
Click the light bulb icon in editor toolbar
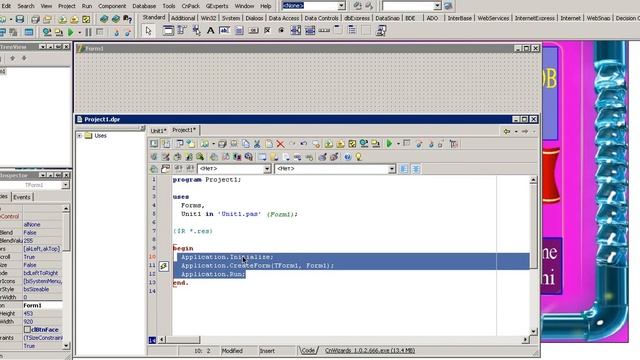point(358,157)
